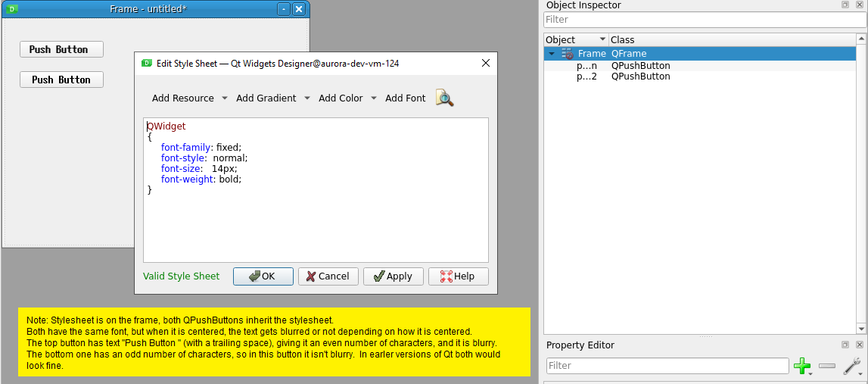Click the Qt icon in Edit Style Sheet title bar
Viewport: 868px width, 384px height.
point(147,63)
